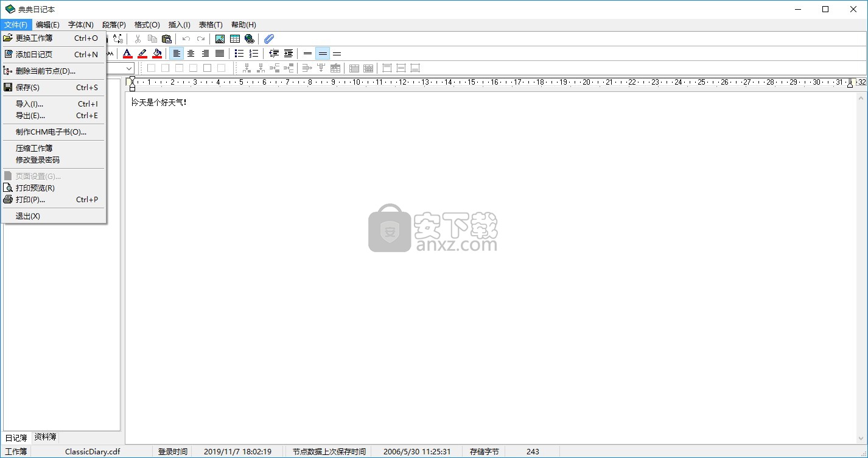Open 打印预览(R) from File menu
The width and height of the screenshot is (868, 458).
pos(54,188)
